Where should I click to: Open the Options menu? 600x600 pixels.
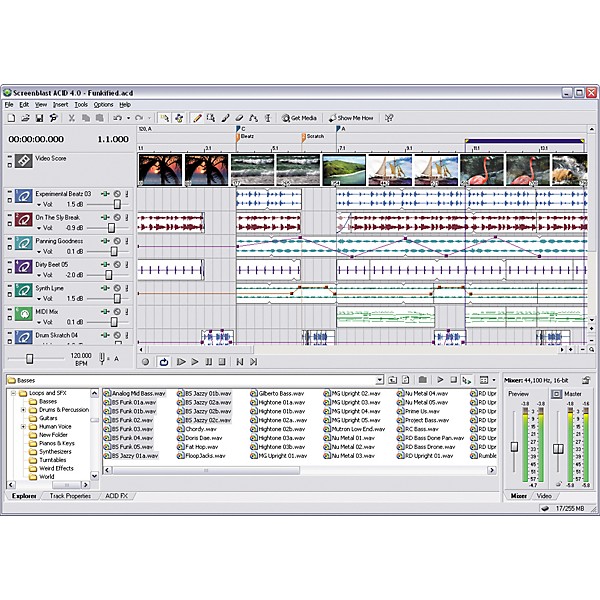point(103,105)
